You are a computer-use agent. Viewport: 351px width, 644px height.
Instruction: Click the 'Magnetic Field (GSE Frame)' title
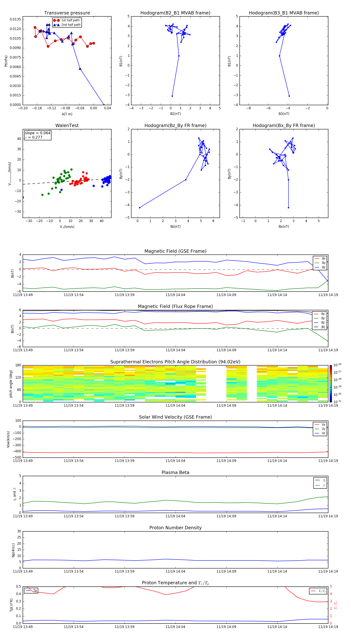[x=175, y=251]
